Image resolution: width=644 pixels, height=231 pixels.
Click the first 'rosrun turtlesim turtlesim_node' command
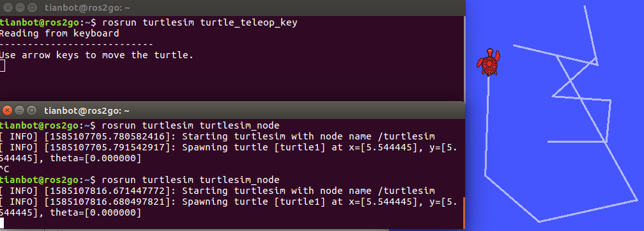tap(190, 125)
